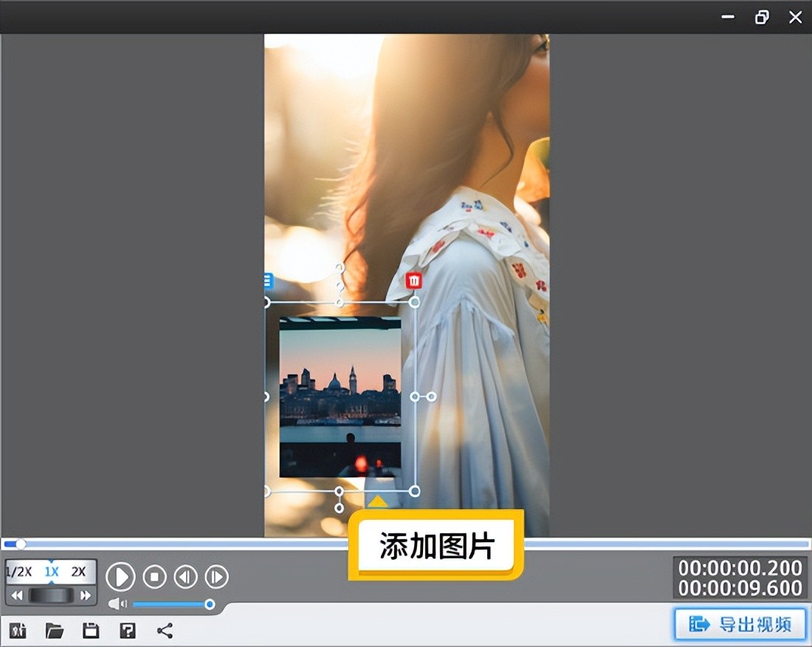The image size is (812, 647).
Task: Open the blue overlay menu icon
Action: tap(267, 281)
